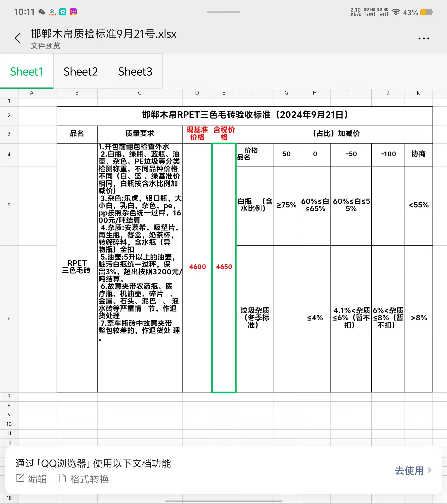Tap the edit pencil icon in banner
This screenshot has width=447, height=504.
tap(20, 478)
